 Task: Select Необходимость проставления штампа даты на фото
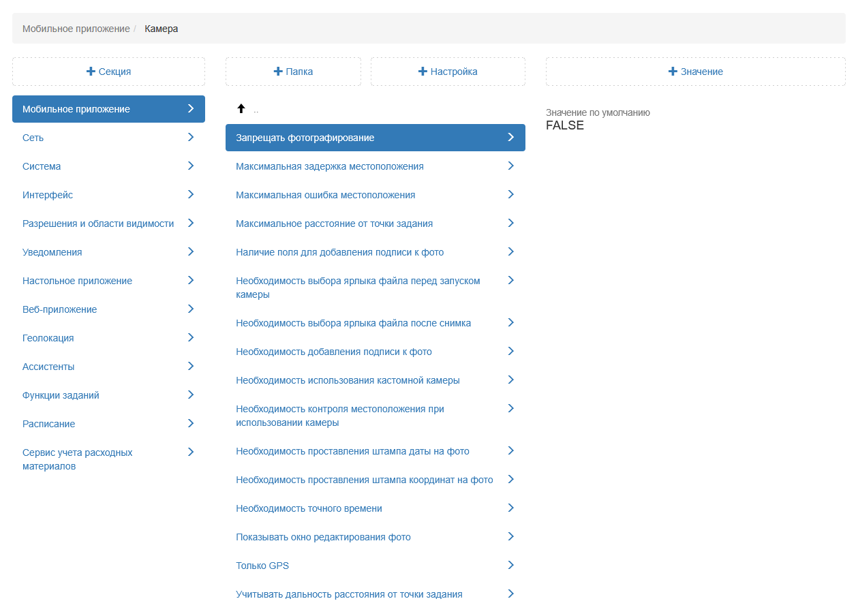point(352,451)
